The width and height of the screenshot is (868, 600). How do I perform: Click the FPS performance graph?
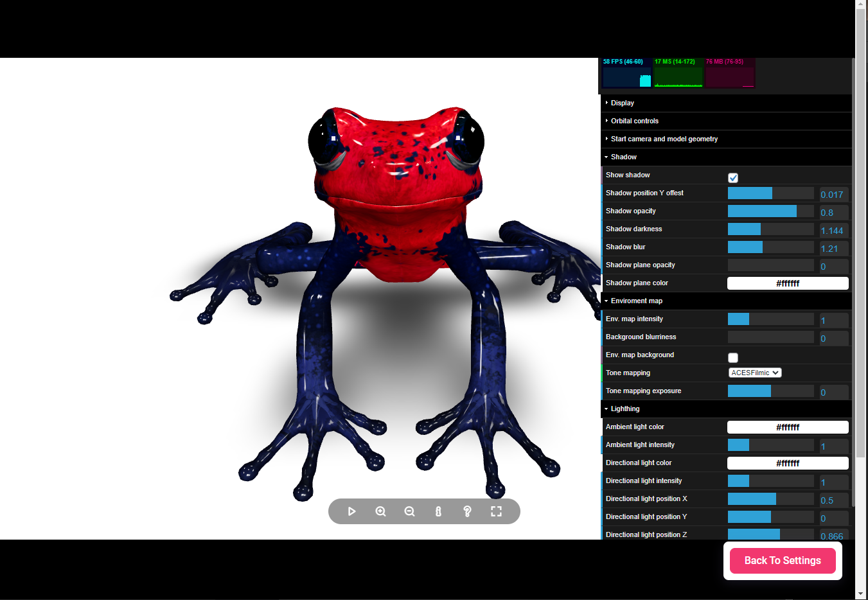tap(626, 73)
